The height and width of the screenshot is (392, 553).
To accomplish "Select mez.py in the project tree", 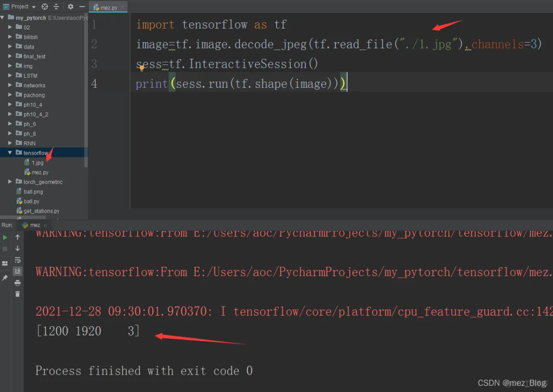I will 40,172.
